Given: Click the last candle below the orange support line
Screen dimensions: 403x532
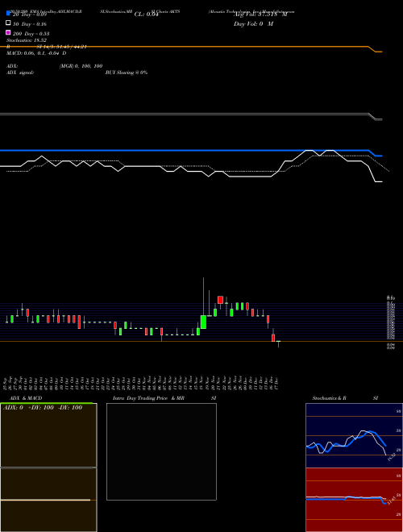Looking at the screenshot, I should click(x=278, y=343).
